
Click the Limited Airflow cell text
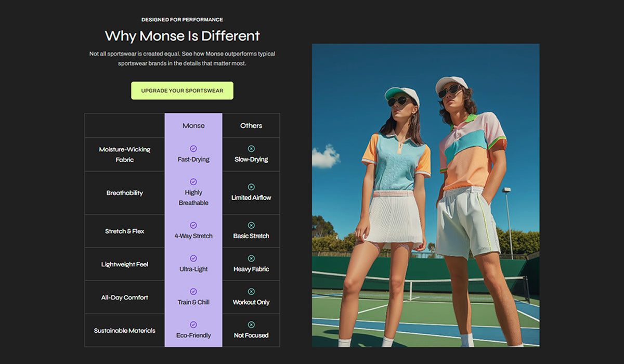(251, 198)
